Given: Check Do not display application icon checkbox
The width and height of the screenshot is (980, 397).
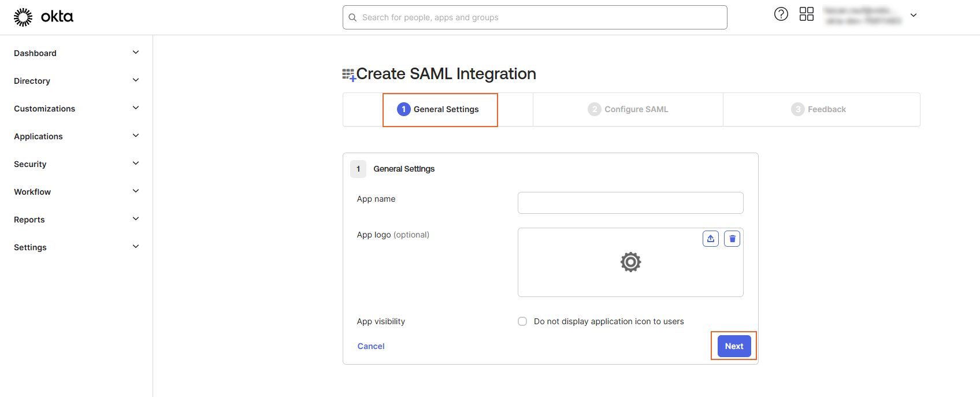Looking at the screenshot, I should pyautogui.click(x=522, y=321).
